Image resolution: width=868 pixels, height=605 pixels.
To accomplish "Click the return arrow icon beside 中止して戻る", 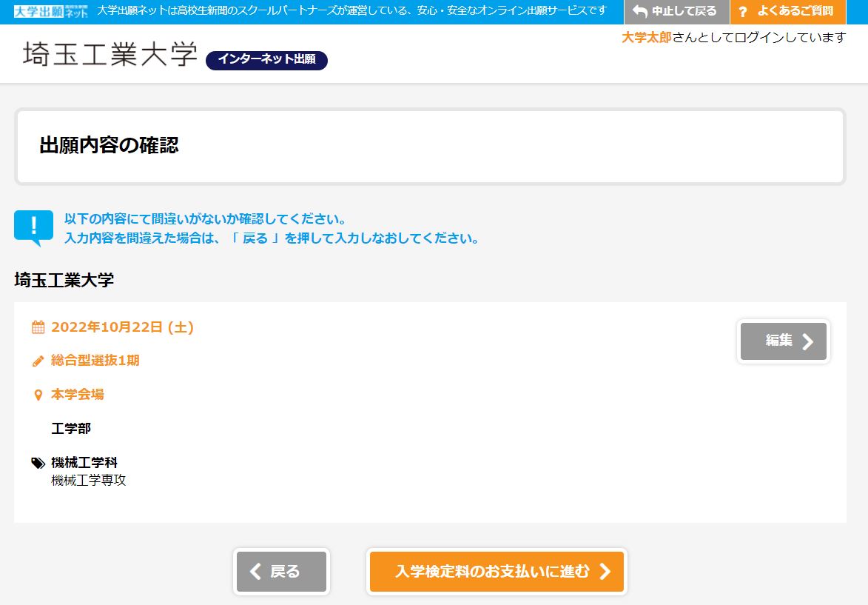I will tap(640, 12).
